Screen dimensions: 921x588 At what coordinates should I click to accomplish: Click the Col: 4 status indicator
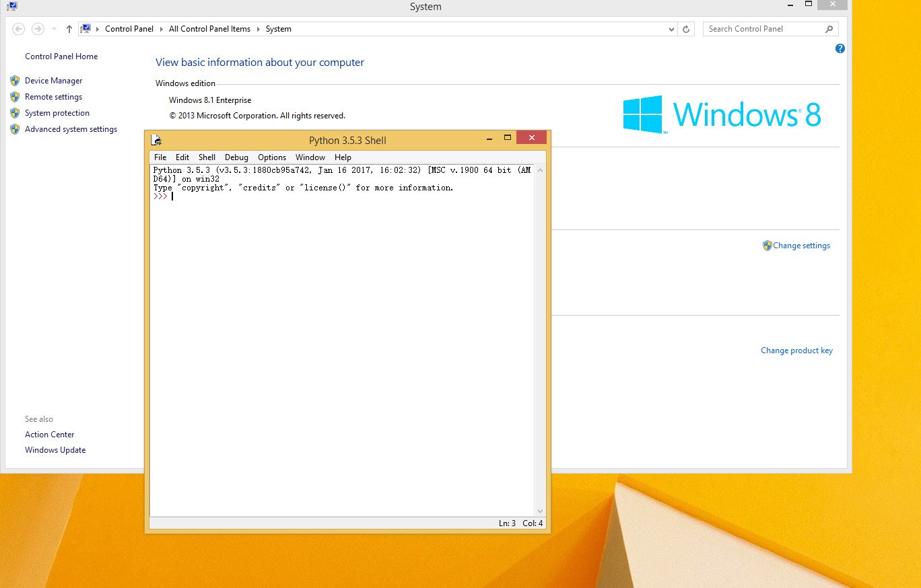point(533,523)
